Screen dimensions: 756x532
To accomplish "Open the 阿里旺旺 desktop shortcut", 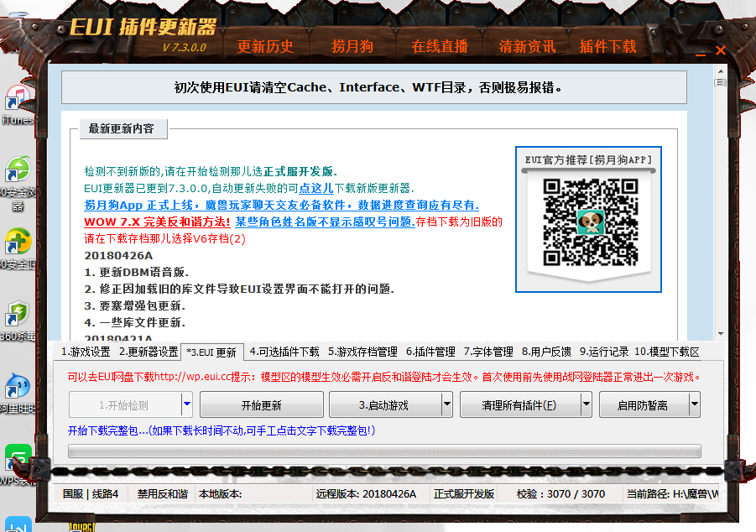I will point(18,393).
